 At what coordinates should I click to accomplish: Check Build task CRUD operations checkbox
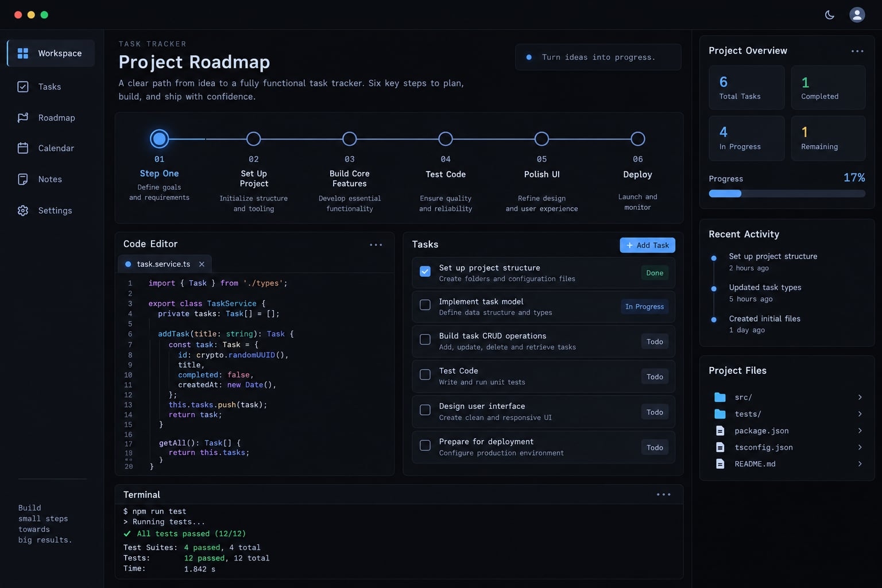(x=425, y=339)
